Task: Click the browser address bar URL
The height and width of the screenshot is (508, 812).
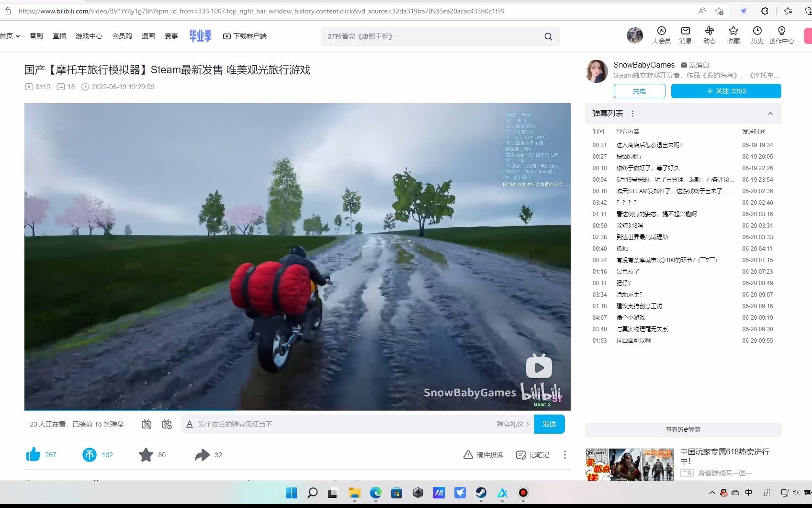Action: tap(261, 11)
